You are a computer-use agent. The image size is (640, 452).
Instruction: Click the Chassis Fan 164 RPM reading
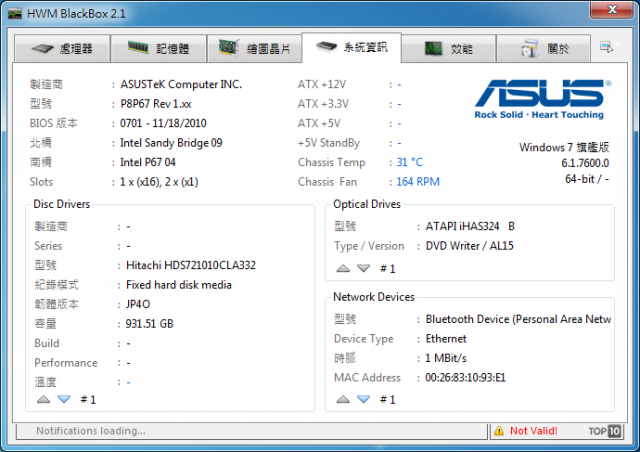(x=418, y=182)
